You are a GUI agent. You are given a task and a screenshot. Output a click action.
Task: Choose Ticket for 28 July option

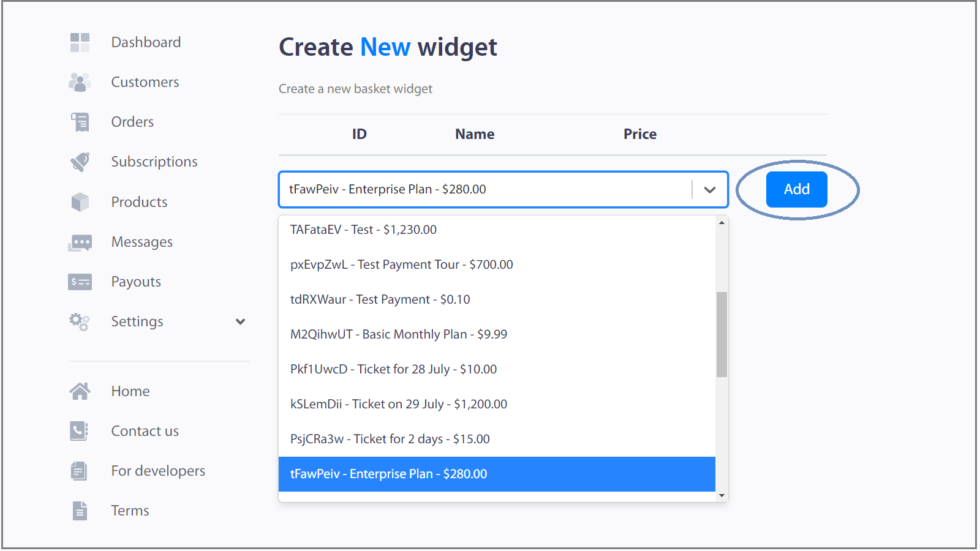(x=393, y=369)
